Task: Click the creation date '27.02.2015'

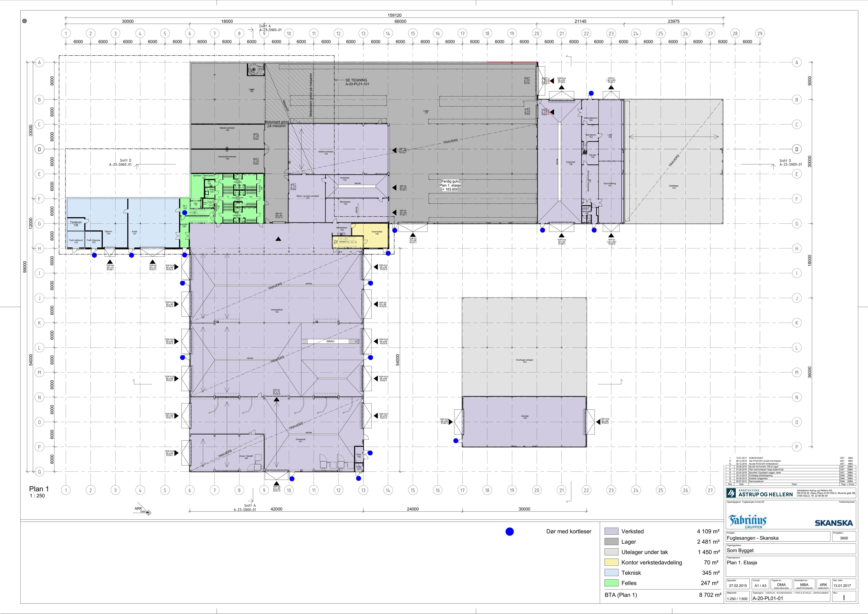Action: [738, 586]
